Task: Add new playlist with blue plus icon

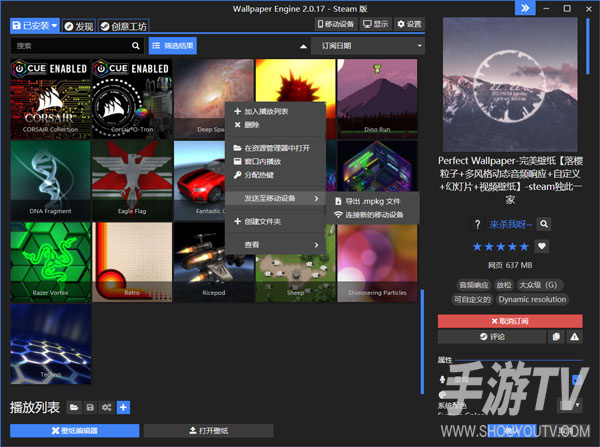Action: point(123,408)
